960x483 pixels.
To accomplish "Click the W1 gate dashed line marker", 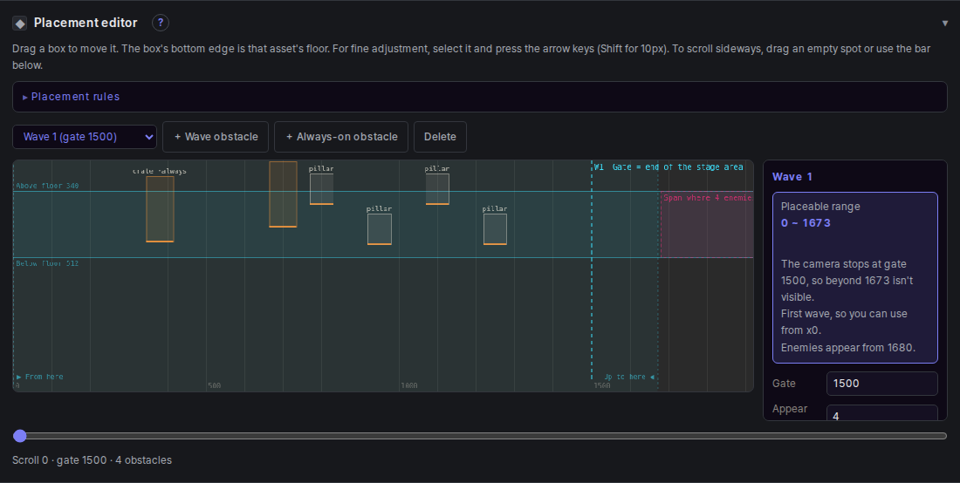I will click(x=591, y=269).
